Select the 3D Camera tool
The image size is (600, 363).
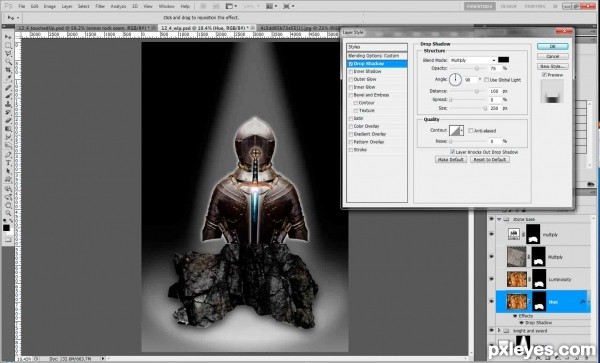(8, 197)
